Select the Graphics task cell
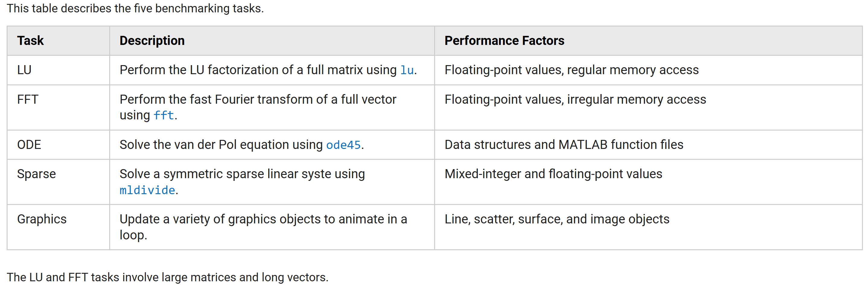 42,219
